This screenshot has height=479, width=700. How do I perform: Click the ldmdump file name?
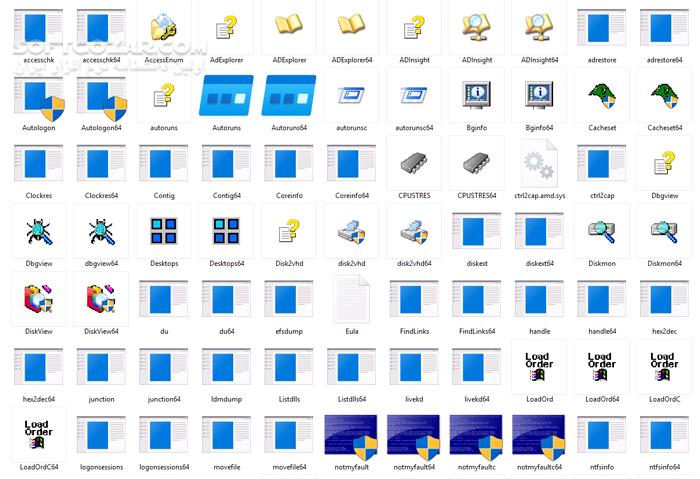[x=226, y=399]
